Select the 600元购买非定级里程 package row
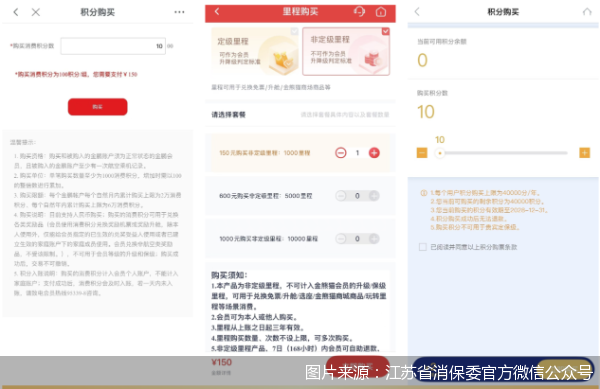Screen dimensions: 600x389 pyautogui.click(x=300, y=196)
